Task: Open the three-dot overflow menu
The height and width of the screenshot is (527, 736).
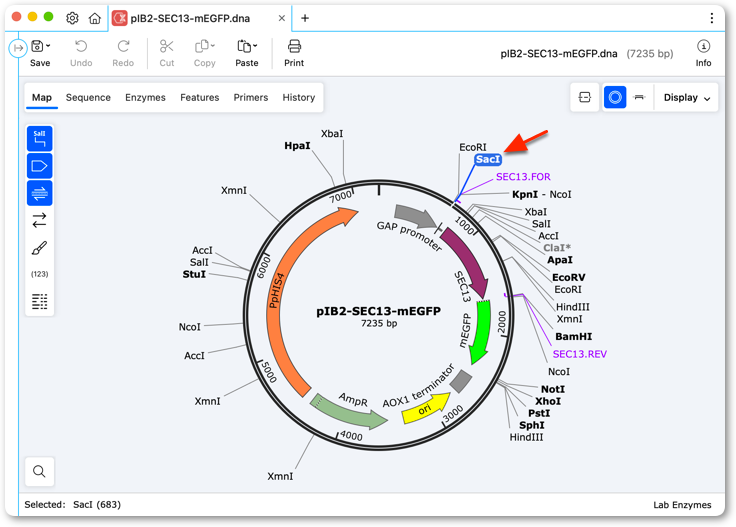Action: coord(712,18)
